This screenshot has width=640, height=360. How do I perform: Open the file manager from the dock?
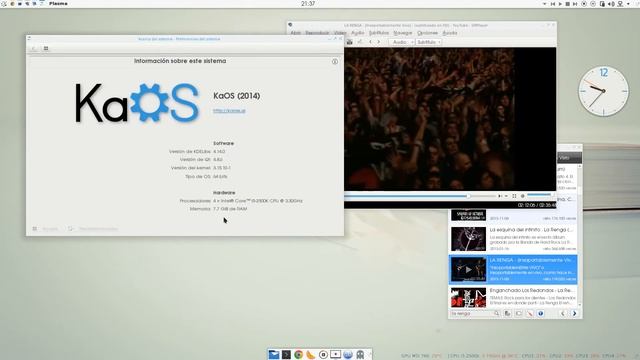click(274, 354)
